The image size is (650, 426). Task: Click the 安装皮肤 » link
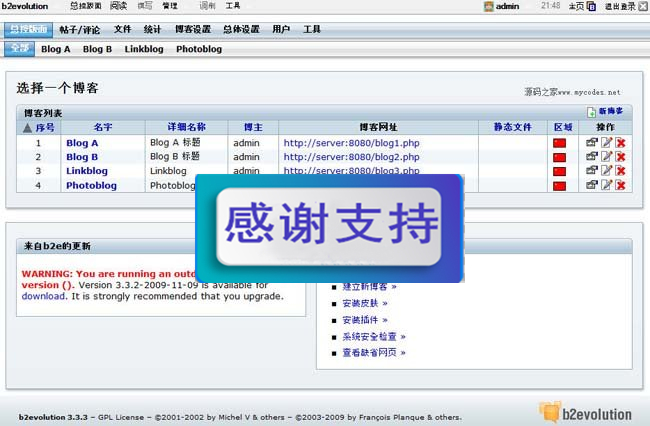(365, 303)
